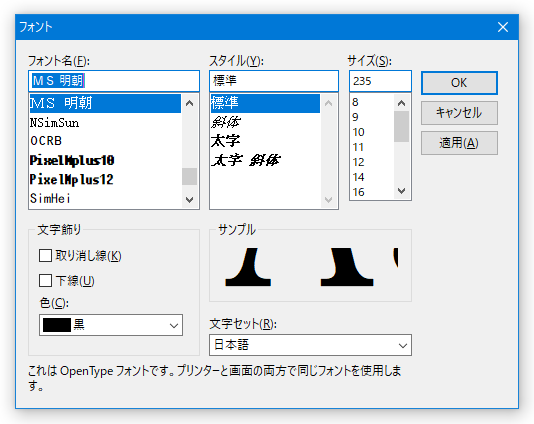The width and height of the screenshot is (534, 424).
Task: Enable the 取り消し線(K) checkbox
Action: tap(45, 255)
